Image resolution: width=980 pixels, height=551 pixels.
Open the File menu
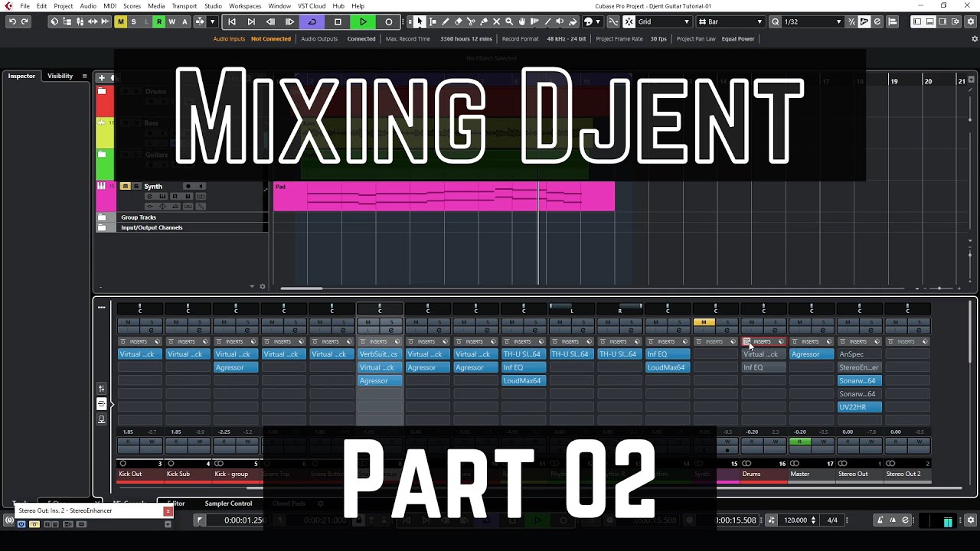(x=25, y=6)
